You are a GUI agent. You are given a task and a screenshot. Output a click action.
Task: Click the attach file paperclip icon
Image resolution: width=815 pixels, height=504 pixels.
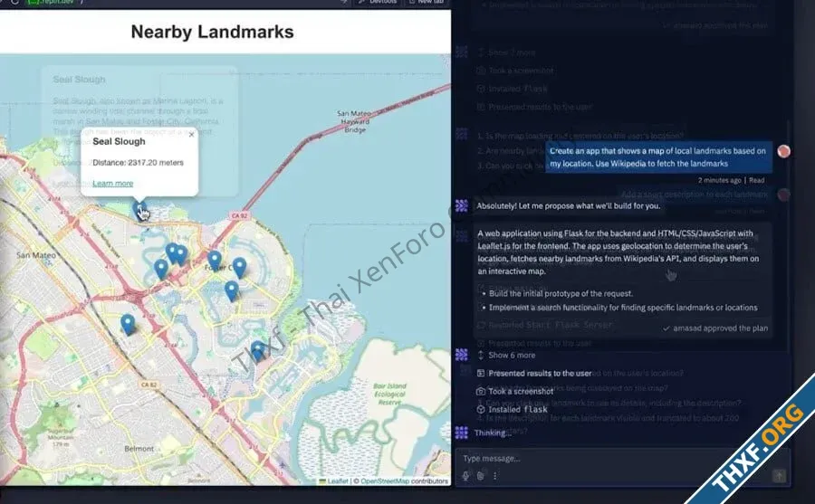coord(480,476)
